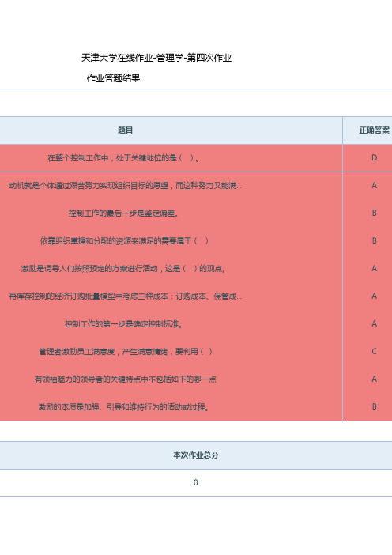Select question 控制工作的最后一步是鉴定偏差
This screenshot has width=392, height=555.
click(123, 213)
